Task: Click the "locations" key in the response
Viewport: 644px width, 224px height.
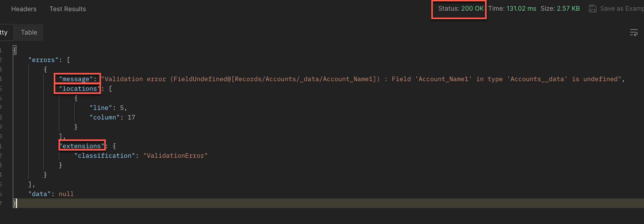Action: tap(79, 89)
